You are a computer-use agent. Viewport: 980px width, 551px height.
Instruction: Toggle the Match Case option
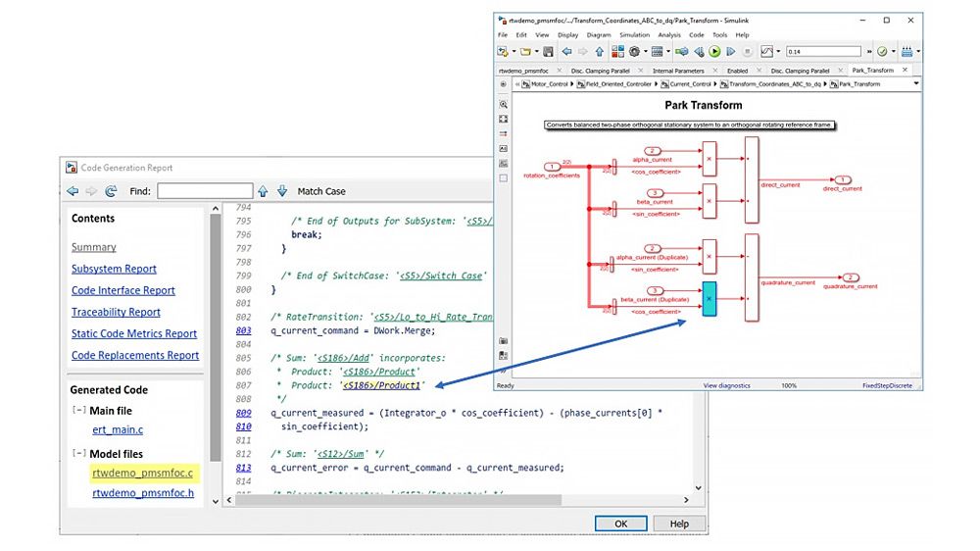click(x=321, y=191)
